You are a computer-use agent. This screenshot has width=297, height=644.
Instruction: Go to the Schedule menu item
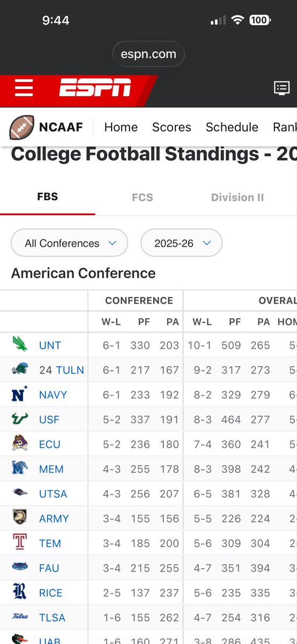pos(232,127)
